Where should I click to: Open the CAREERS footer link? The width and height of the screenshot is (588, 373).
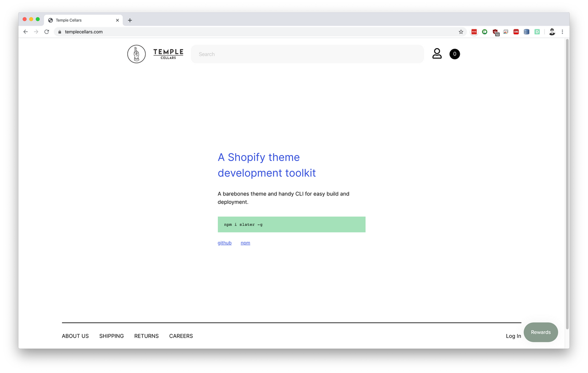(x=181, y=336)
